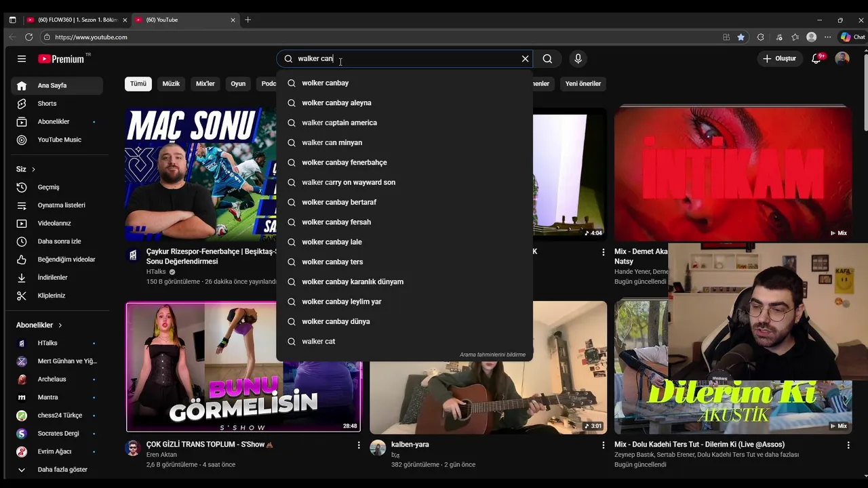Open Abonelikler in the sidebar

coord(57,122)
